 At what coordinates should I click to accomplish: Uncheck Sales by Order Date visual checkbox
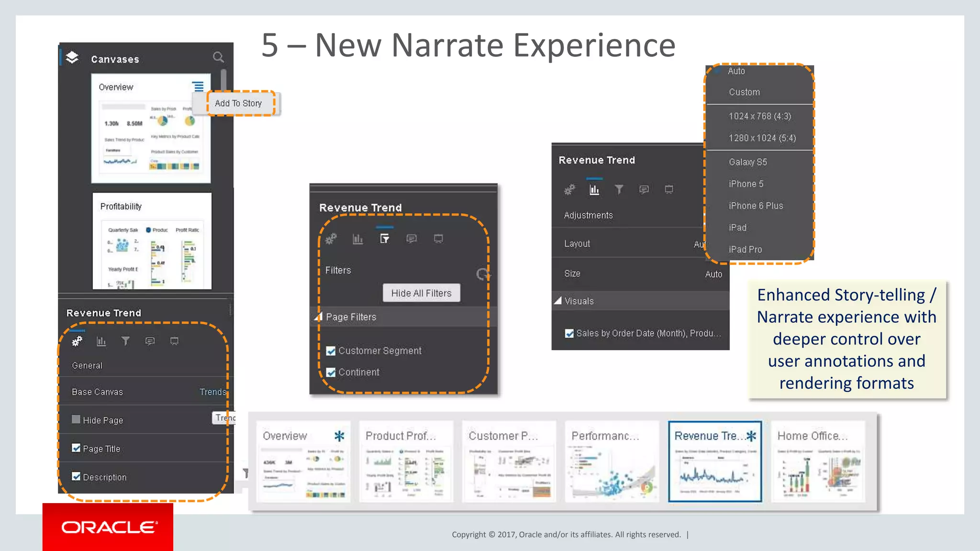point(569,333)
